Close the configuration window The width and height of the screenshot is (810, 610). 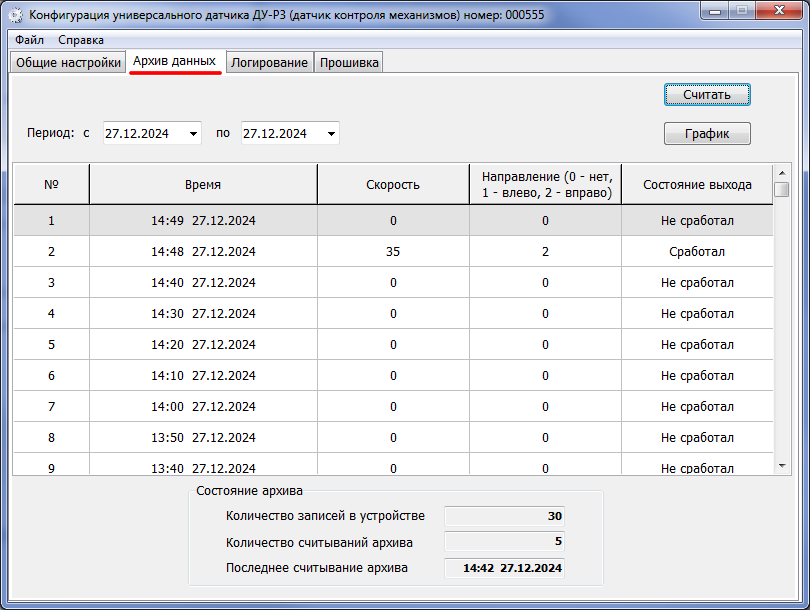click(x=780, y=11)
